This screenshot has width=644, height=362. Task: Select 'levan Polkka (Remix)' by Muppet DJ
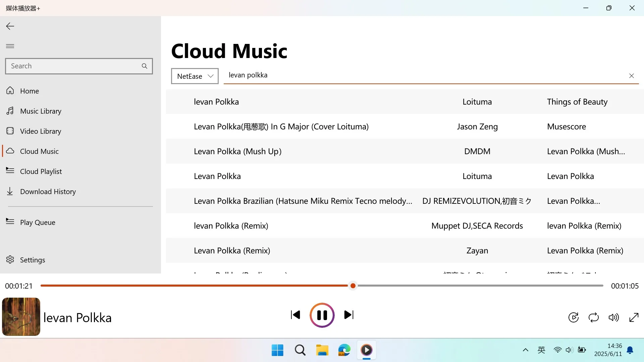click(x=405, y=226)
